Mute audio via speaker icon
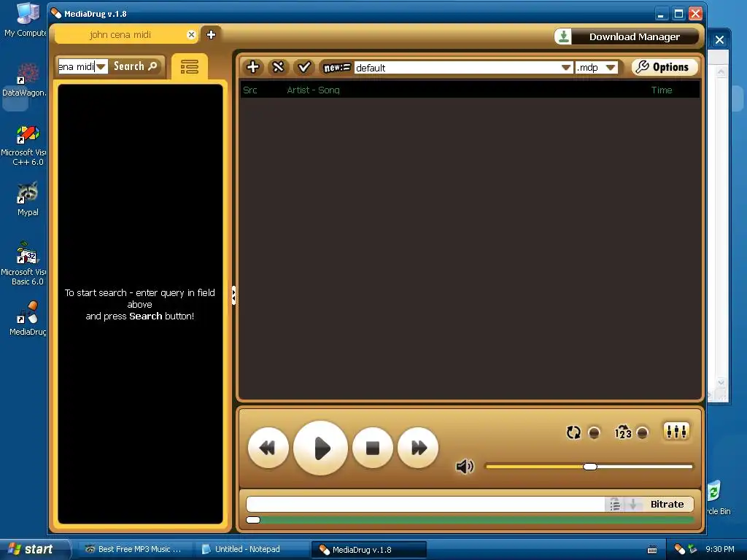The height and width of the screenshot is (560, 747). click(465, 466)
